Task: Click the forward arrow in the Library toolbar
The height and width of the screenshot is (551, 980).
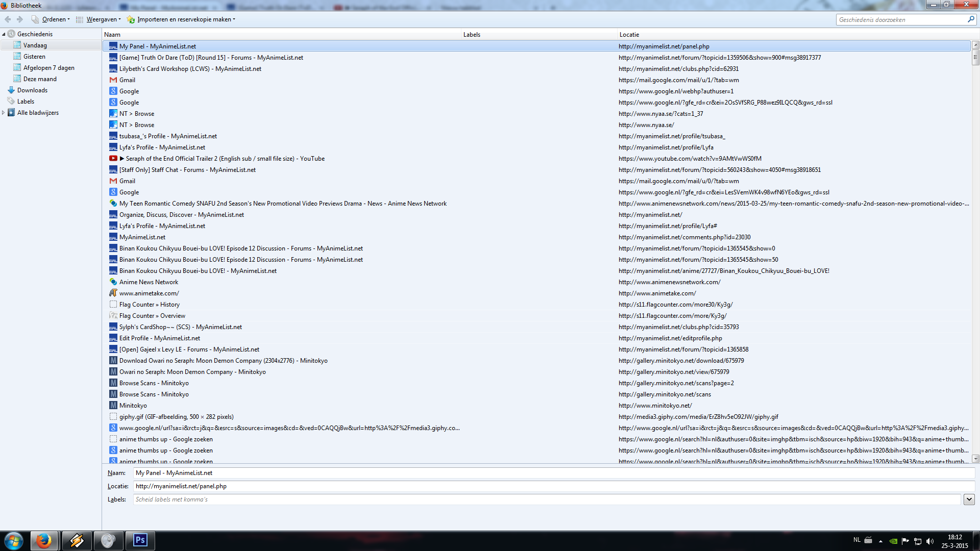Action: pyautogui.click(x=20, y=19)
